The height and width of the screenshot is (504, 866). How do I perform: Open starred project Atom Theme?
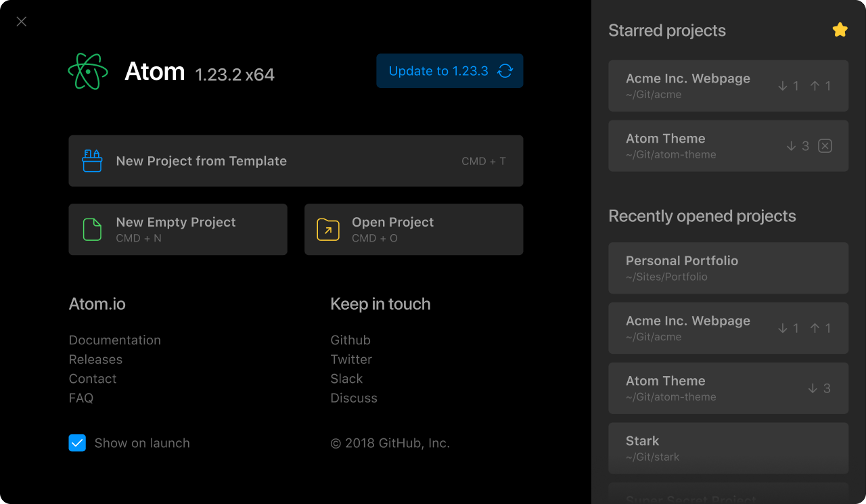[x=728, y=146]
